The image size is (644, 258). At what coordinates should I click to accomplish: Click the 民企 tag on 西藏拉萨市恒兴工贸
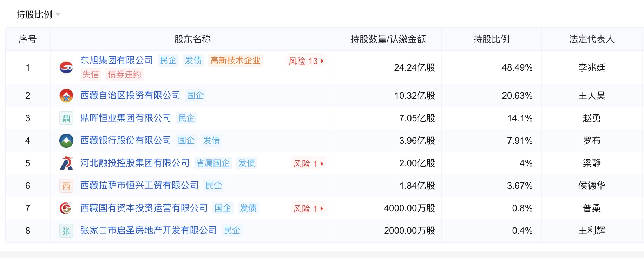click(213, 186)
